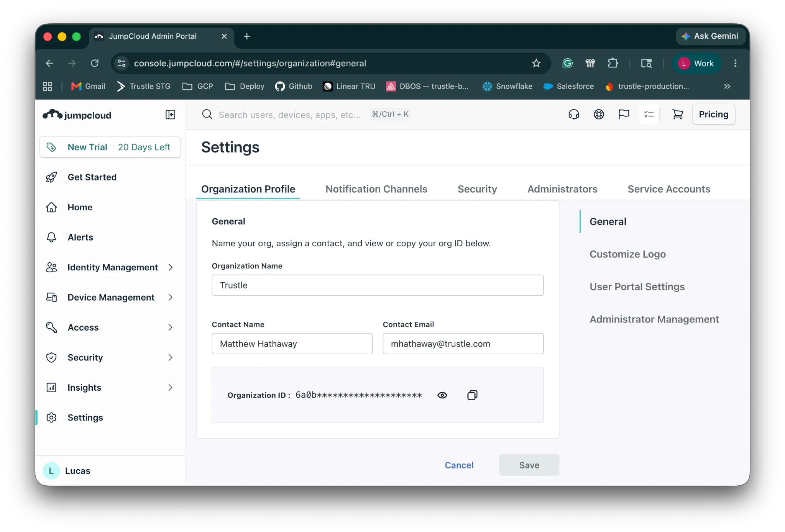Click Ask Gemini button
The image size is (785, 532).
[x=710, y=36]
